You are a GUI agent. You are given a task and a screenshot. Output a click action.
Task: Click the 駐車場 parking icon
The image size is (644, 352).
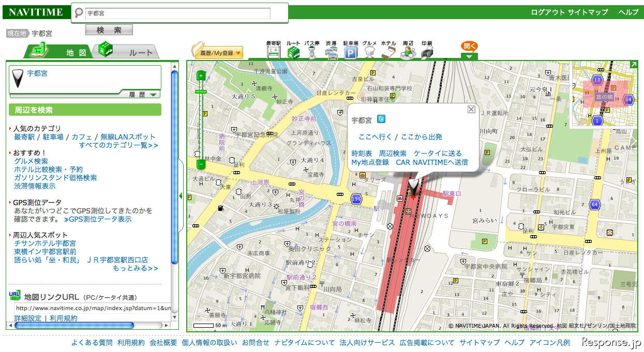(351, 51)
